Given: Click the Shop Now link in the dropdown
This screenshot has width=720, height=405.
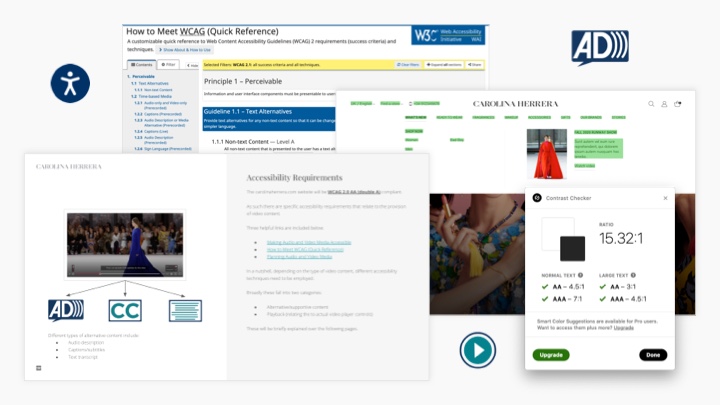Looking at the screenshot, I should 414,131.
